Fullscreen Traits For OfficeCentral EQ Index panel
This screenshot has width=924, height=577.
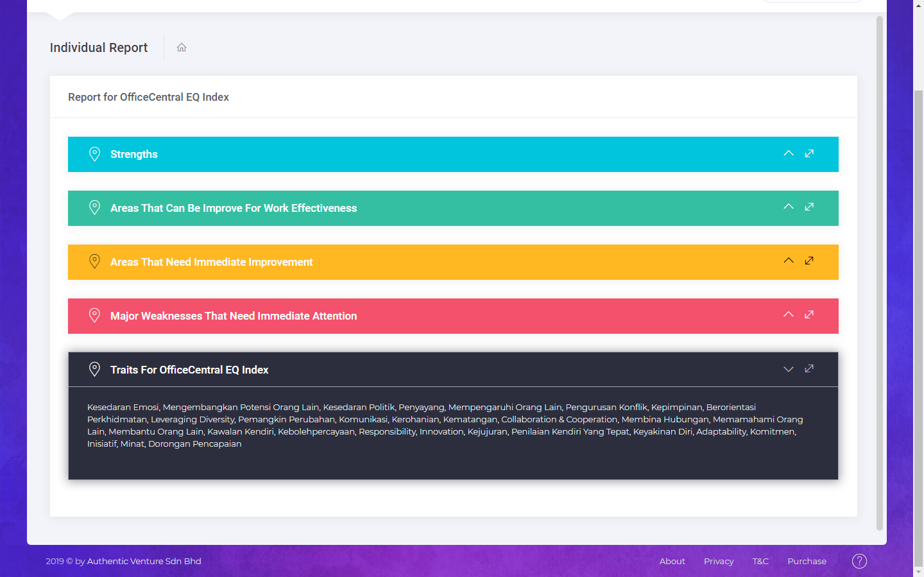[809, 368]
